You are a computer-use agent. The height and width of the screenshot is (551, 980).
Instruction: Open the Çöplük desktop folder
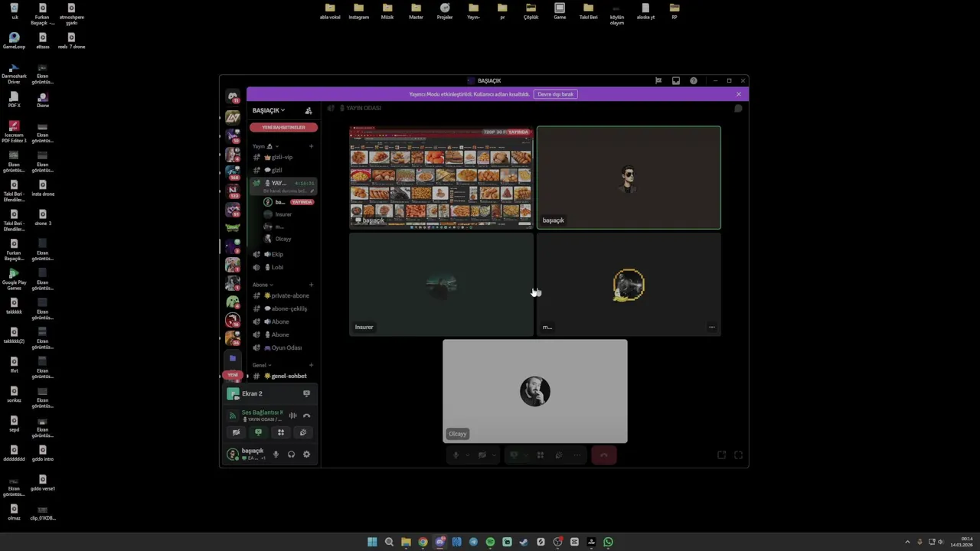[531, 11]
